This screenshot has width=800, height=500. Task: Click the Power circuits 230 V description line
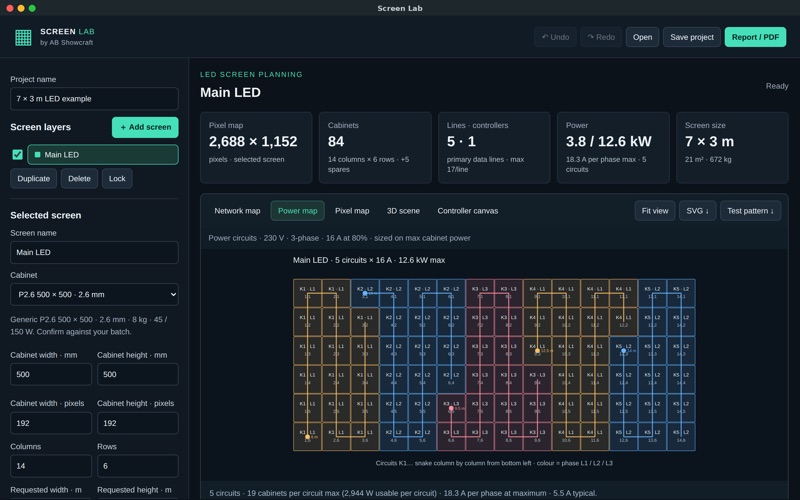click(339, 238)
